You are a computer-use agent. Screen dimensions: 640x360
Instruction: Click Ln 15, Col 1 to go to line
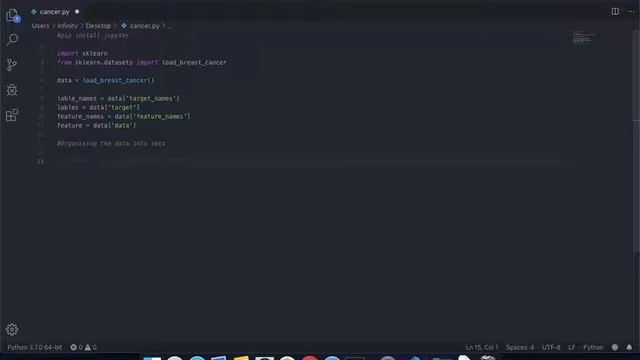(x=482, y=347)
